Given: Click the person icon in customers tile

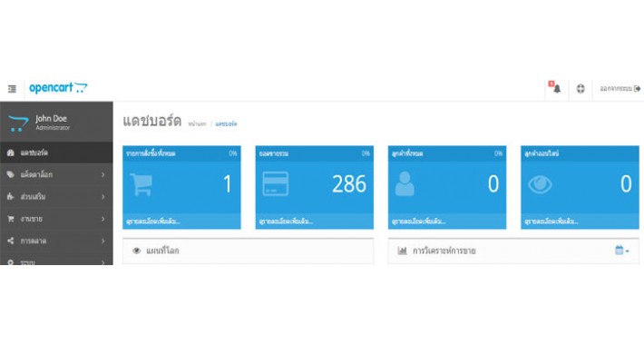Looking at the screenshot, I should point(405,183).
